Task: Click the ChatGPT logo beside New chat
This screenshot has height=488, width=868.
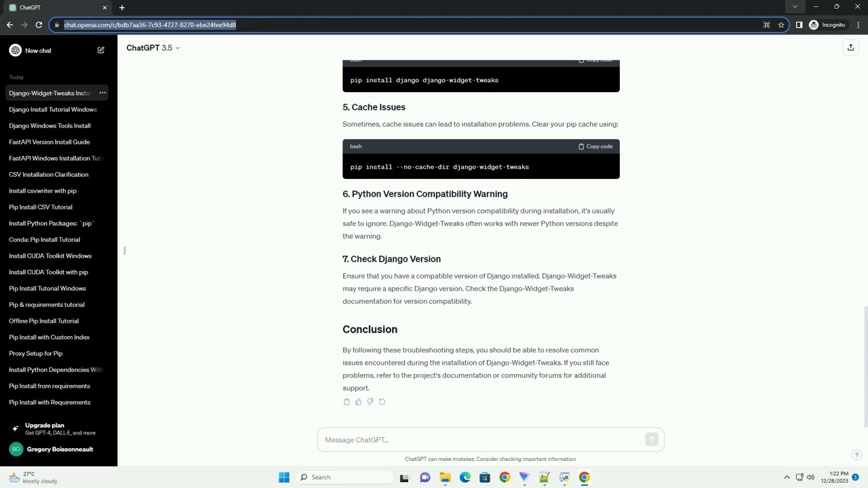Action: (x=16, y=50)
